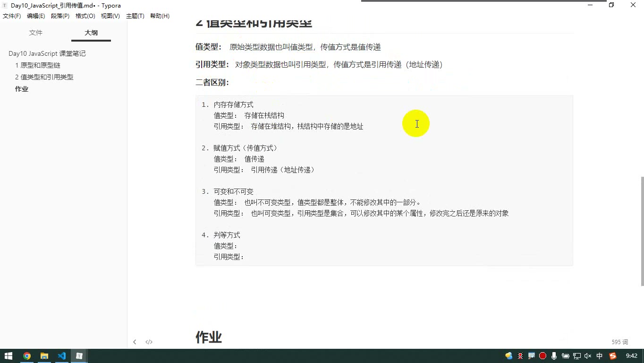Toggle source code mode icon
Screen dimensions: 644x363
point(149,342)
